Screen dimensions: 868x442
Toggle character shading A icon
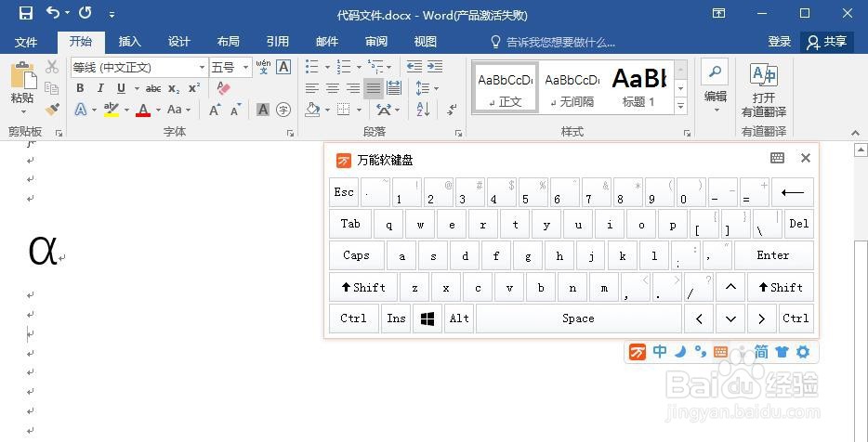pos(263,110)
